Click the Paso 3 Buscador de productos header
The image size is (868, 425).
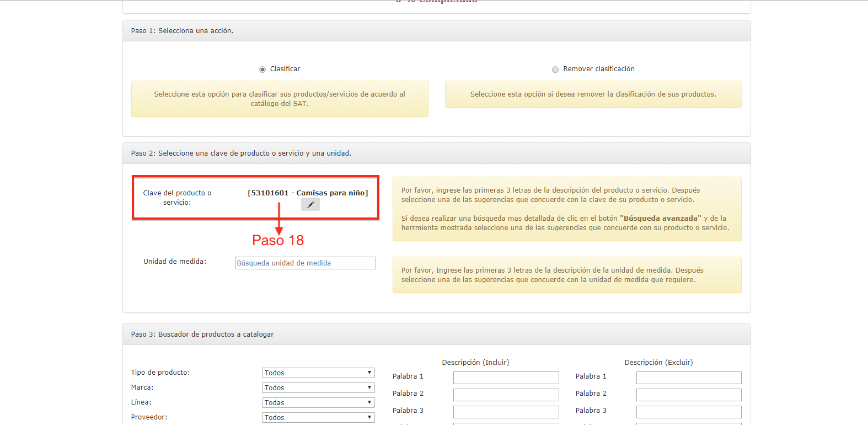coord(202,334)
